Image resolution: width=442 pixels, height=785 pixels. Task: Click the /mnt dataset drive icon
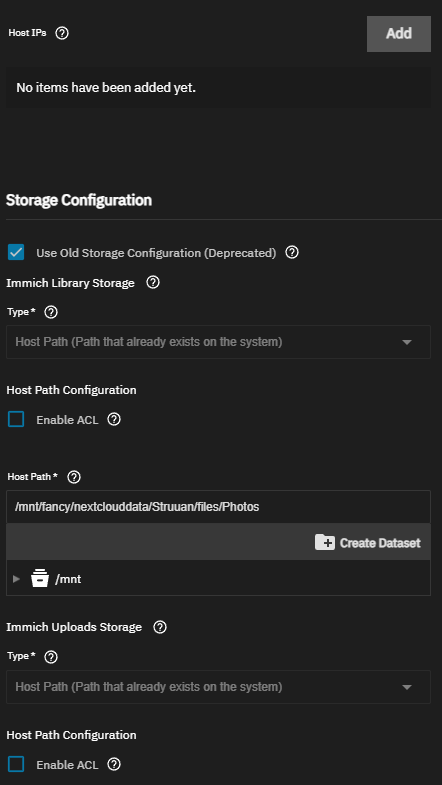click(x=40, y=578)
